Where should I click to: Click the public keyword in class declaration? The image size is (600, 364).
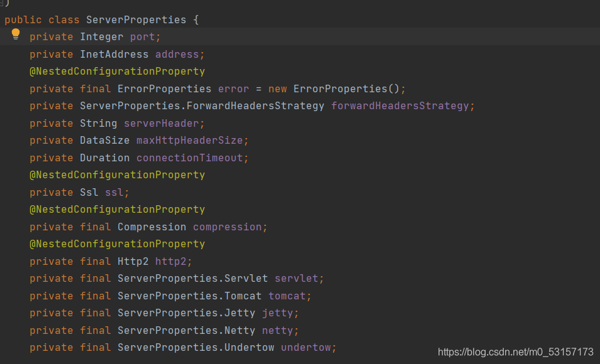pyautogui.click(x=23, y=20)
